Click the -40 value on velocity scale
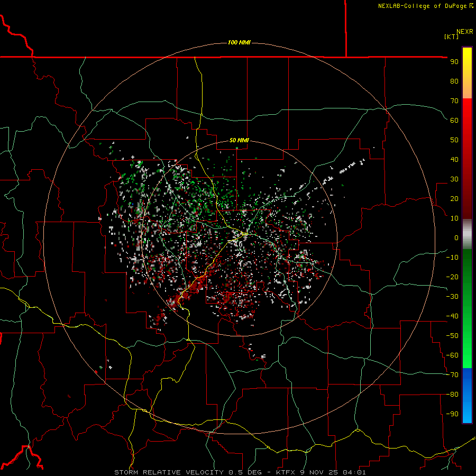The height and width of the screenshot is (476, 476). [x=452, y=316]
